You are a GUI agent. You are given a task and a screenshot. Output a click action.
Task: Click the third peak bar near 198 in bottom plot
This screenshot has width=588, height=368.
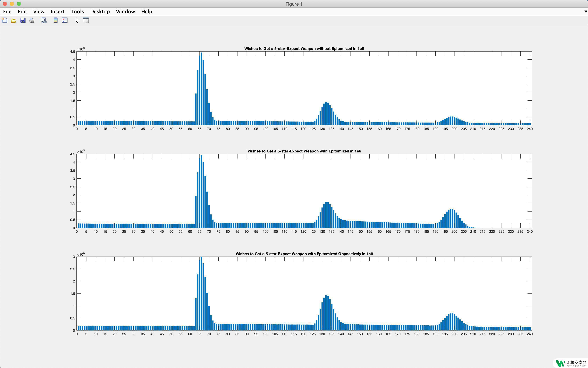451,322
